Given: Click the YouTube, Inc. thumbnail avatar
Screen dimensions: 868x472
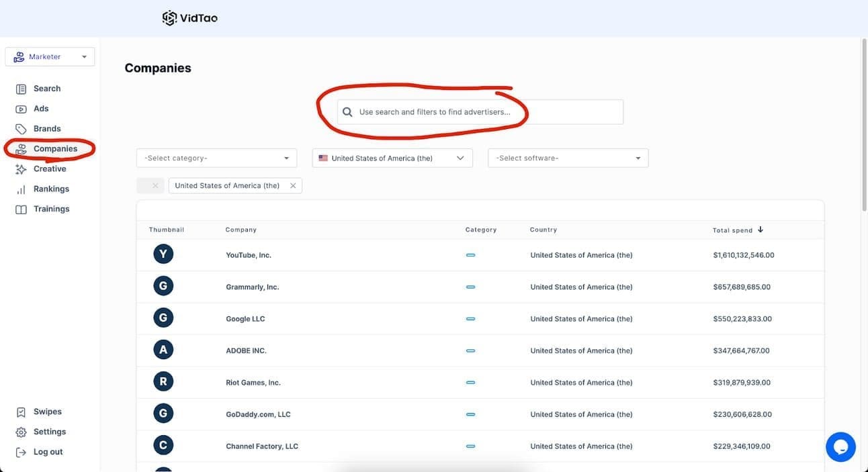Looking at the screenshot, I should click(x=163, y=254).
